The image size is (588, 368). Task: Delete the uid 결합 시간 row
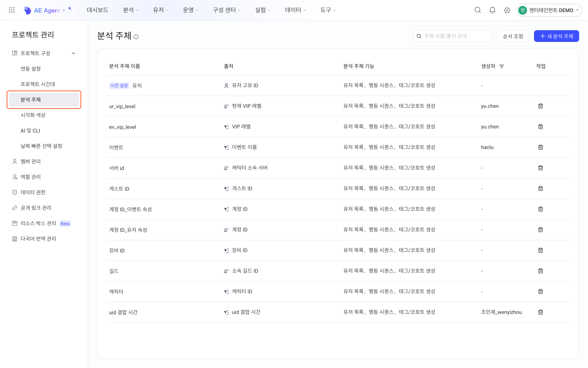click(540, 312)
